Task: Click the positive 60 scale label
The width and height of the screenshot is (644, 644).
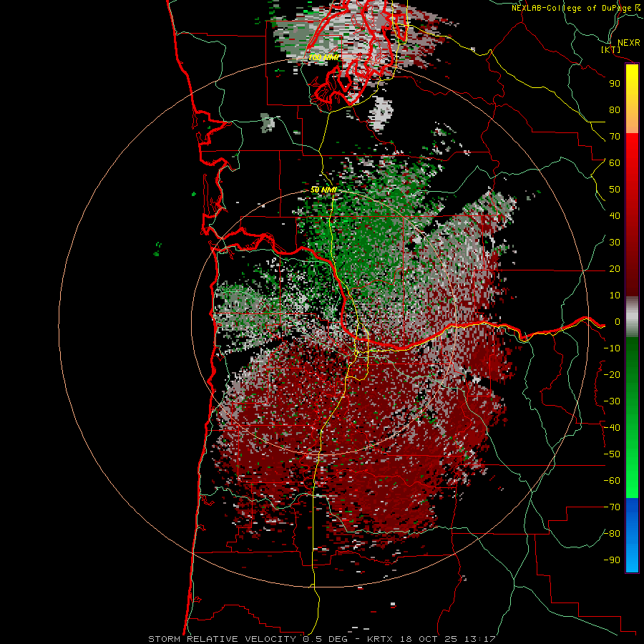Action: [615, 163]
